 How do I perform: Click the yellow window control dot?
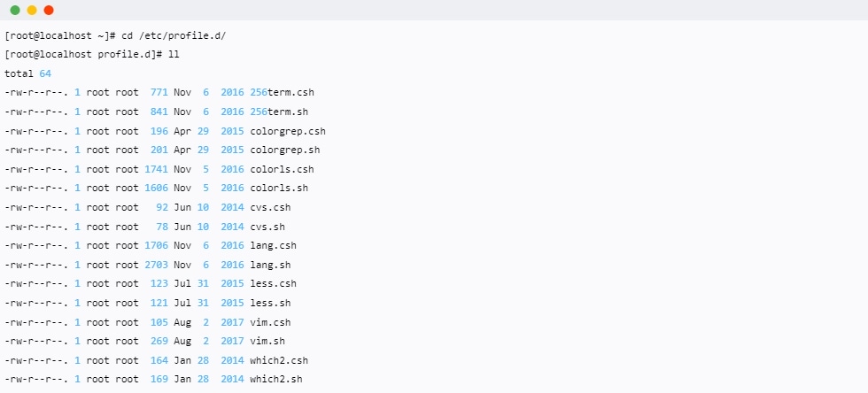coord(32,10)
